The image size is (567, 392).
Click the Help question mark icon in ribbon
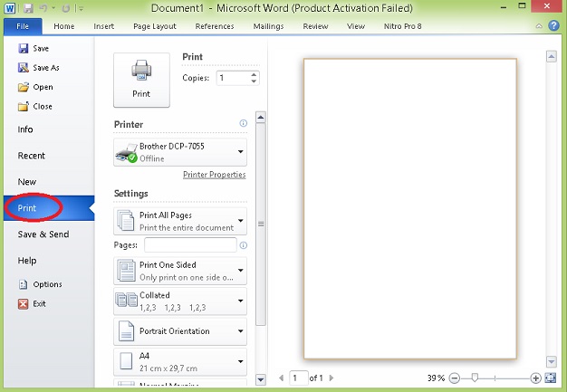click(553, 26)
